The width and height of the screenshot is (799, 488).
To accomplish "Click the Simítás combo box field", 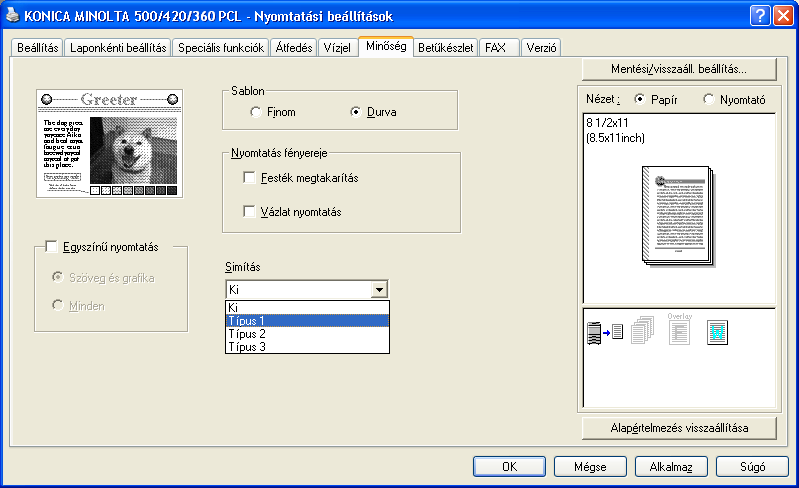I will tap(307, 289).
